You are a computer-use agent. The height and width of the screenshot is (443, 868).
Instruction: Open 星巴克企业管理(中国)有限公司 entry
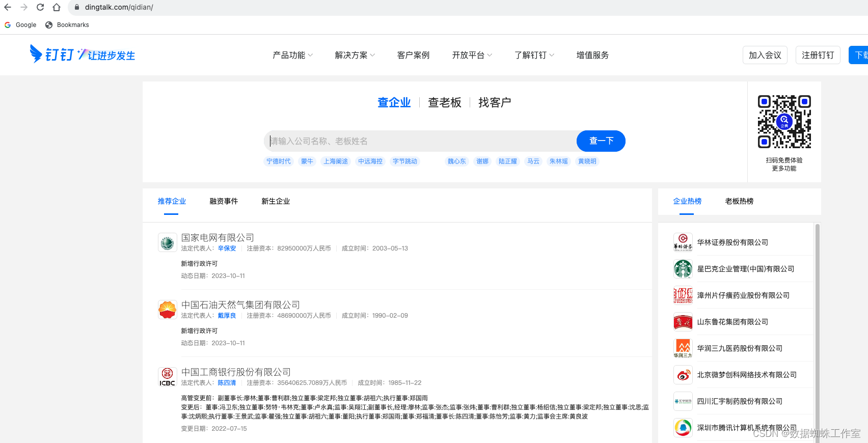coord(746,269)
